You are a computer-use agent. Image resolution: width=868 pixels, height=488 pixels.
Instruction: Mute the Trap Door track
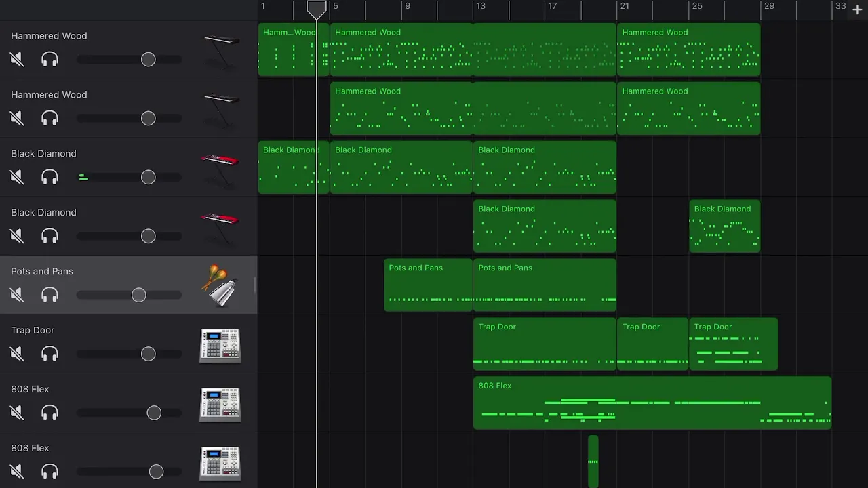pyautogui.click(x=18, y=354)
